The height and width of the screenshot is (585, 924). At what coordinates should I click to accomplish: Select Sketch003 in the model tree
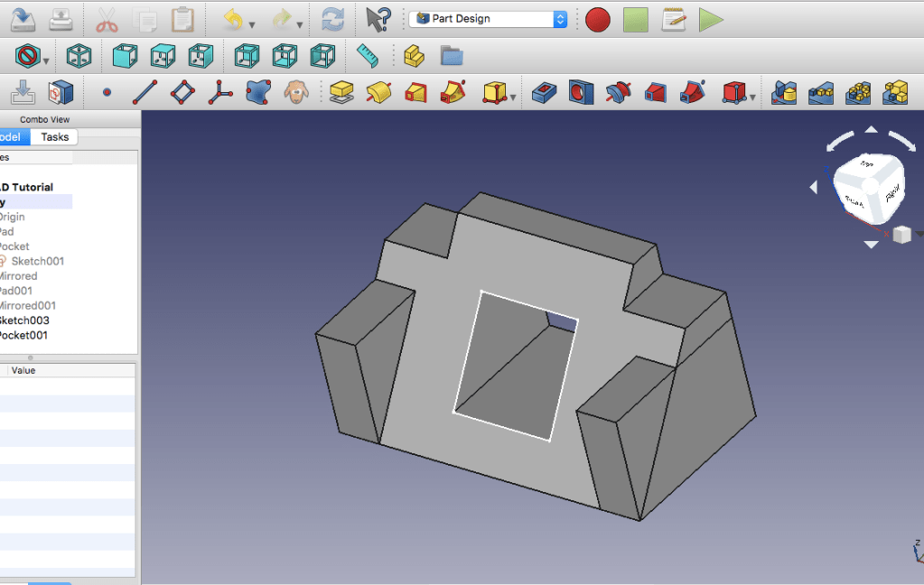coord(23,320)
